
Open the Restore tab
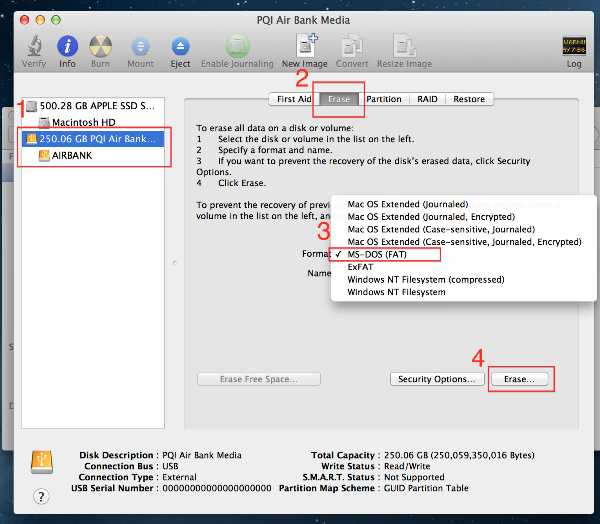(x=469, y=99)
